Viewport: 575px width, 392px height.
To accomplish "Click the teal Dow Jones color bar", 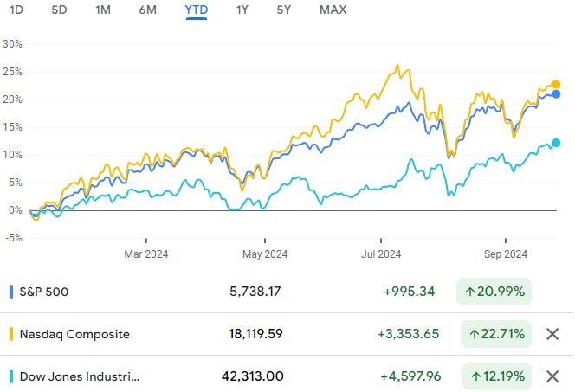I will pyautogui.click(x=11, y=376).
